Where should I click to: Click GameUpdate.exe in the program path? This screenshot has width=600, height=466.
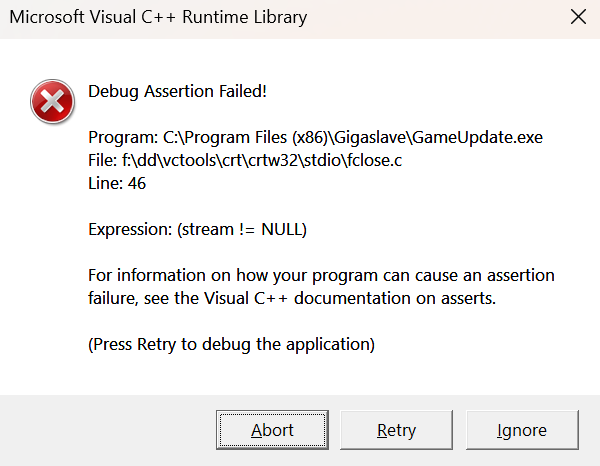click(x=478, y=137)
